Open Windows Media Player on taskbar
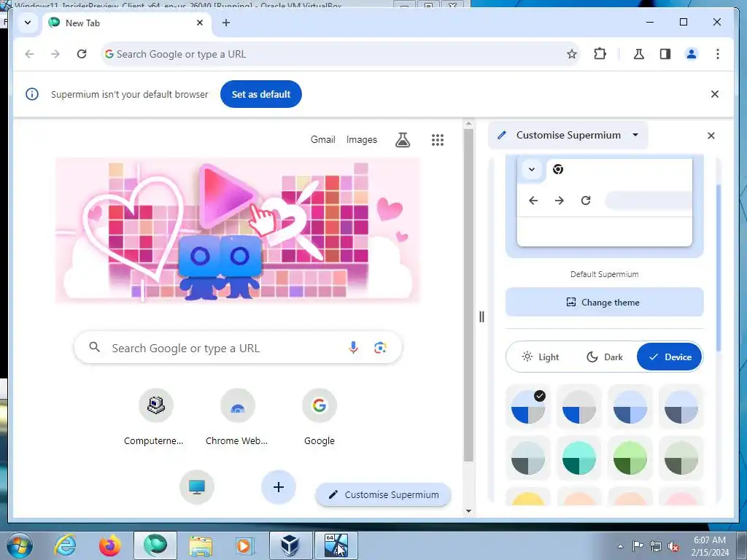Image resolution: width=747 pixels, height=560 pixels. (x=245, y=545)
